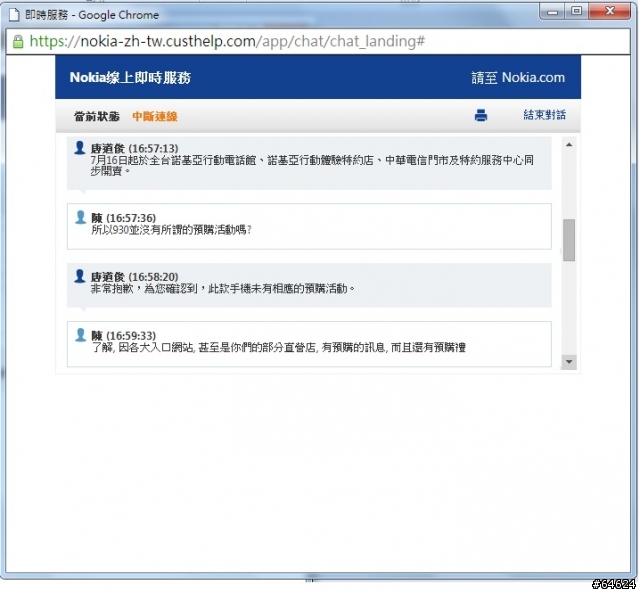Click message starting 7月16日起於全台諾基亞

click(x=312, y=165)
